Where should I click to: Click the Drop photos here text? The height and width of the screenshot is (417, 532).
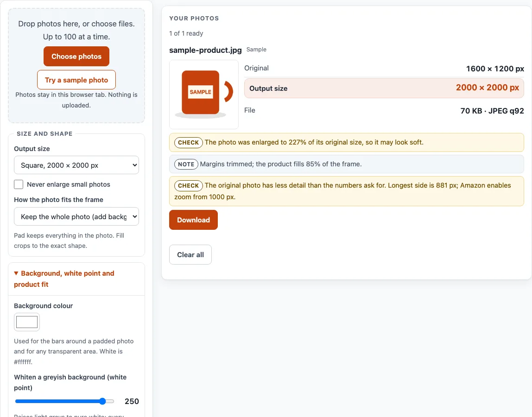(x=76, y=30)
